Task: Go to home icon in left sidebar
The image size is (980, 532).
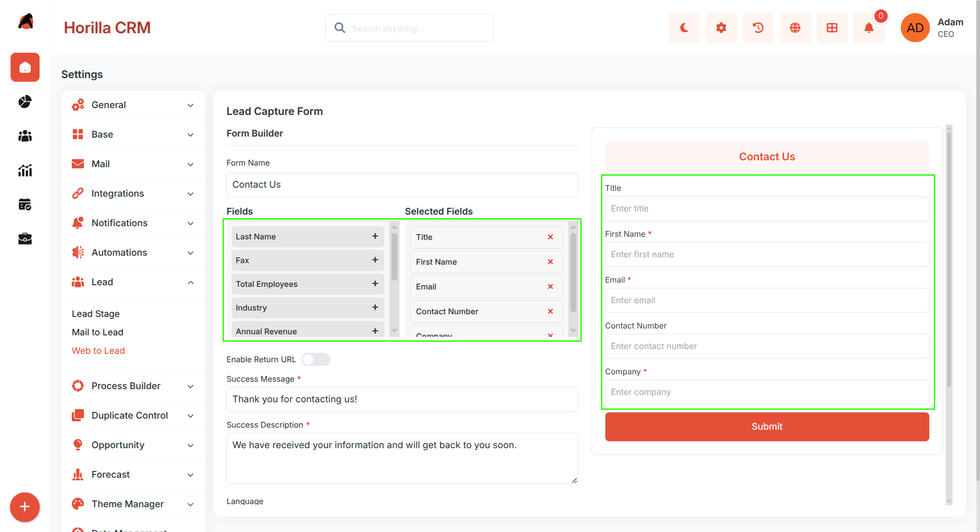Action: pos(25,67)
